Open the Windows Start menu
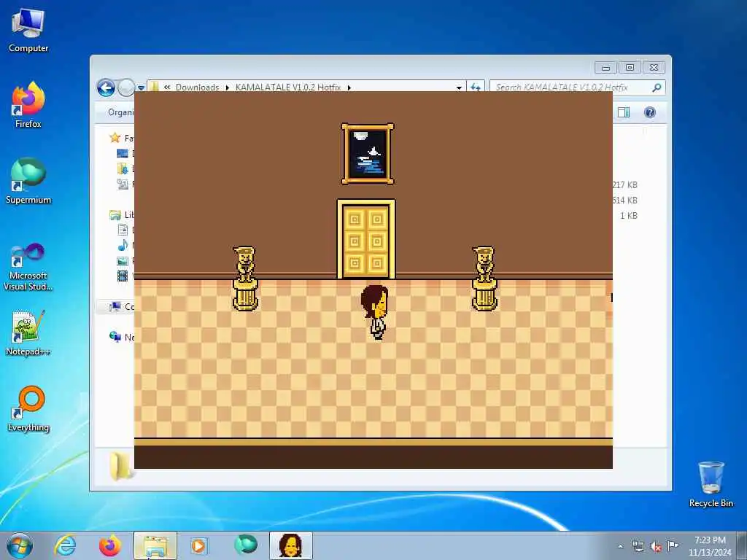The width and height of the screenshot is (747, 560). [20, 545]
